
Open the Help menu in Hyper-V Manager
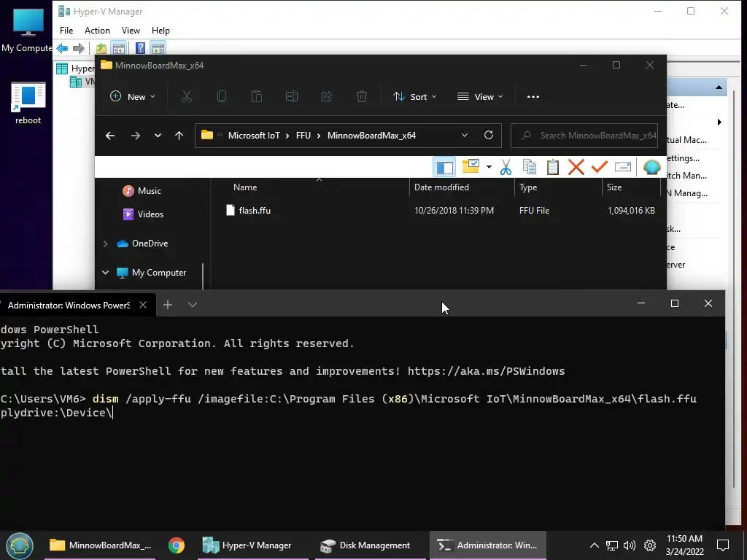[160, 31]
